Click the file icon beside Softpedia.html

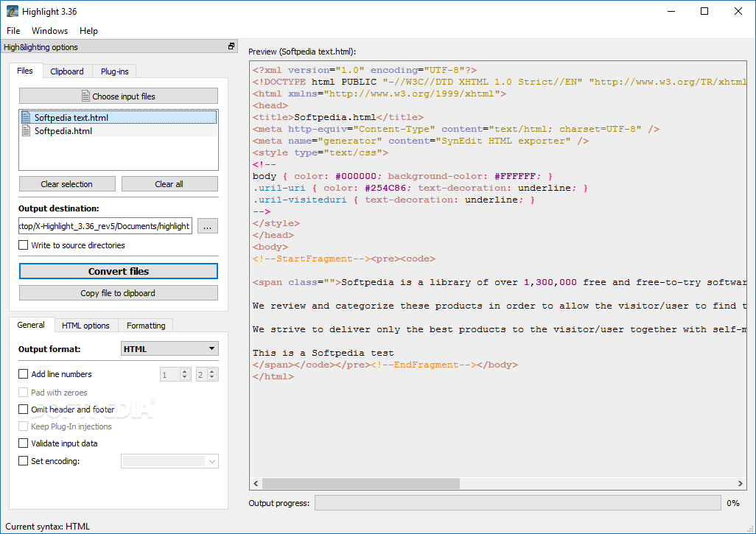27,130
